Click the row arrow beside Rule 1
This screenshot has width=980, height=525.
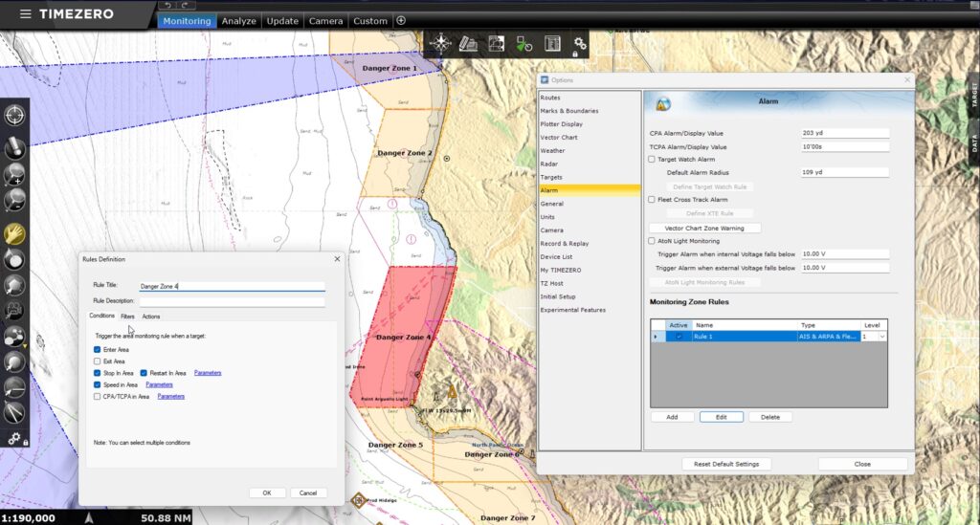(x=656, y=337)
